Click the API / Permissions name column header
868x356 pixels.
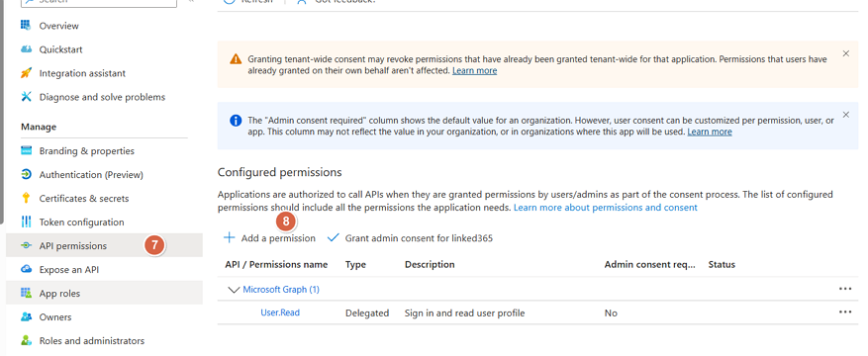pyautogui.click(x=276, y=265)
